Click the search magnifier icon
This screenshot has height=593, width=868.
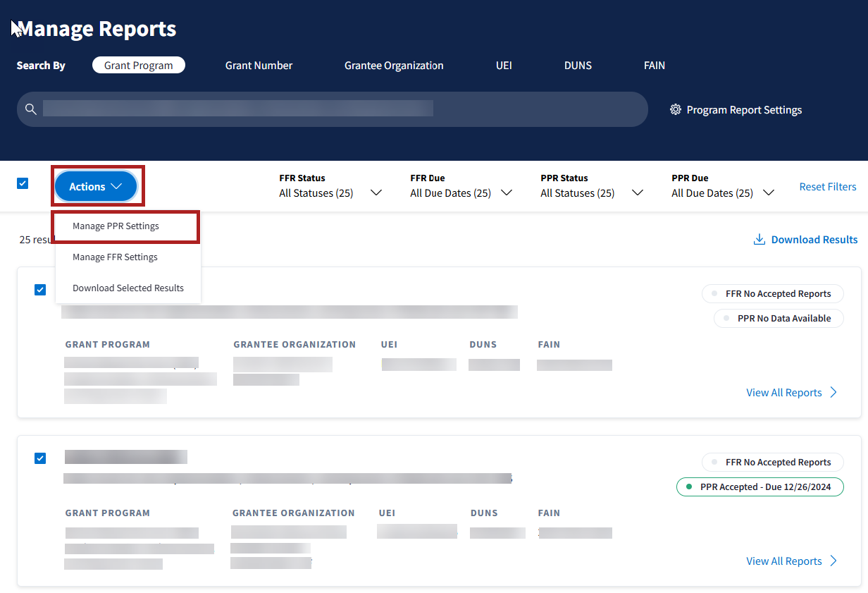(x=30, y=109)
